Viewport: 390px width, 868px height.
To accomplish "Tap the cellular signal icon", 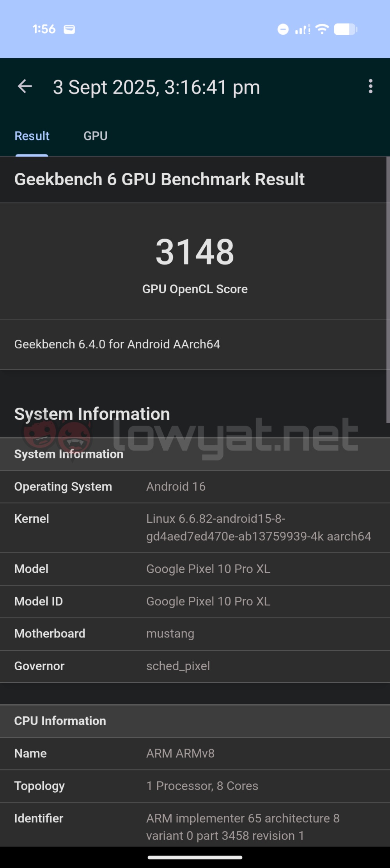I will tap(303, 30).
